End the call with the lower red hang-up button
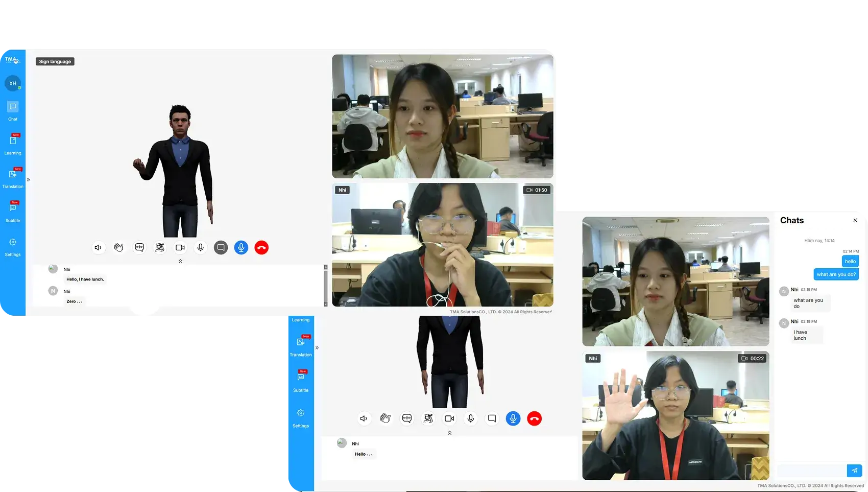Image resolution: width=868 pixels, height=492 pixels. [x=535, y=418]
